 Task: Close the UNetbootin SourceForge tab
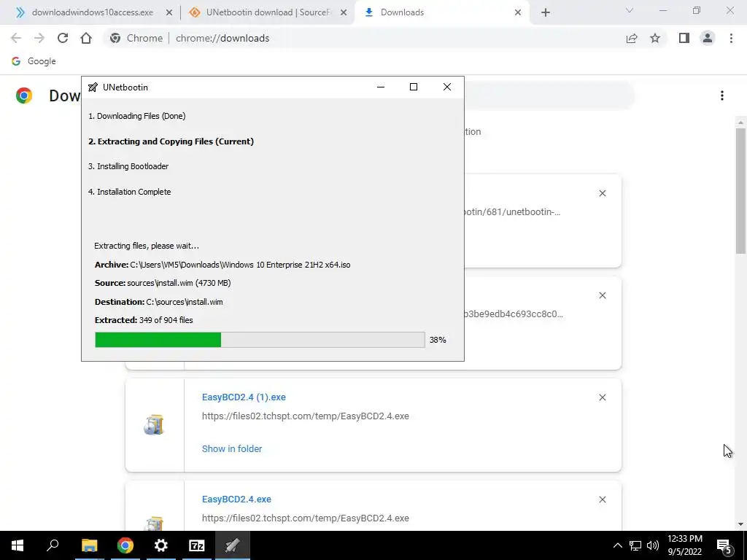[x=344, y=13]
